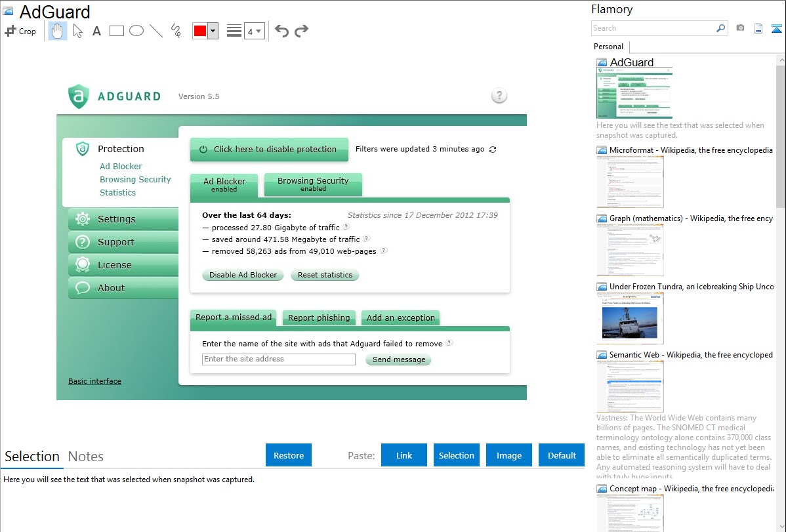Switch to the Notes tab

coord(86,457)
